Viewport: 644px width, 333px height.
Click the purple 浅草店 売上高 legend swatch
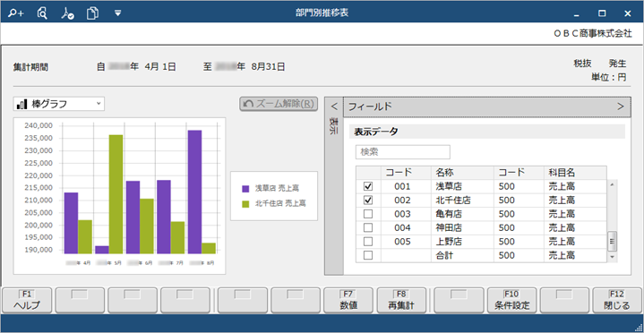click(x=245, y=189)
